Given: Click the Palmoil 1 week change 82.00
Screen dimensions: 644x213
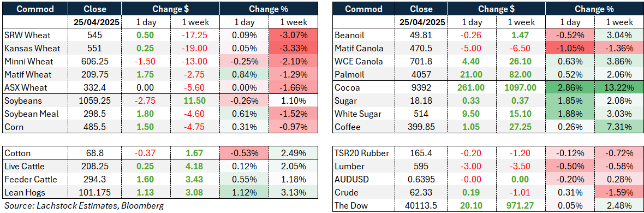Looking at the screenshot, I should (x=521, y=74).
